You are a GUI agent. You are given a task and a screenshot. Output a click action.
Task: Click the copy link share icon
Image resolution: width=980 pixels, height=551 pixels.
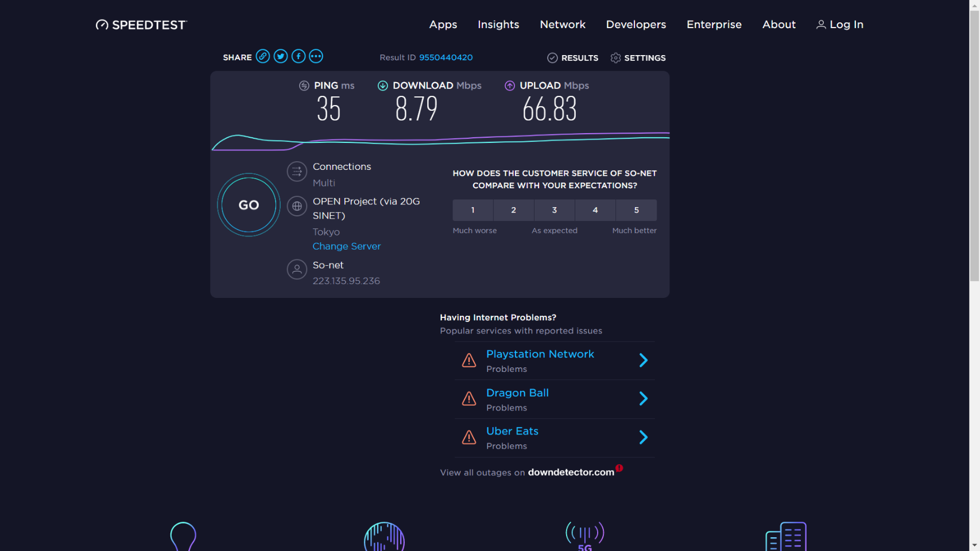click(262, 56)
